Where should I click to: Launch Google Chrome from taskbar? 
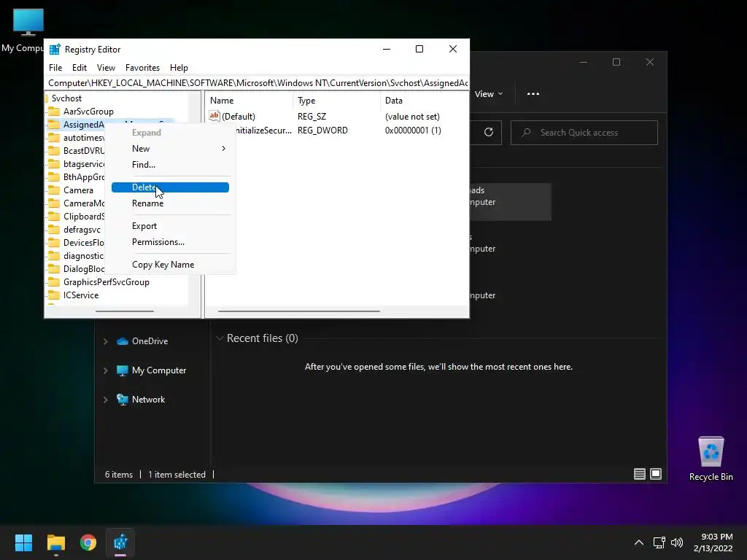(88, 542)
